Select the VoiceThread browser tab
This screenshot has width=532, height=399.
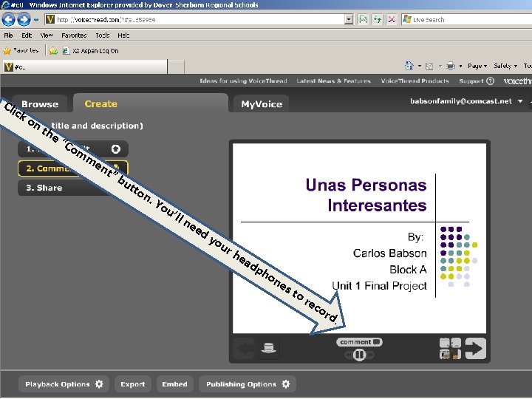85,66
